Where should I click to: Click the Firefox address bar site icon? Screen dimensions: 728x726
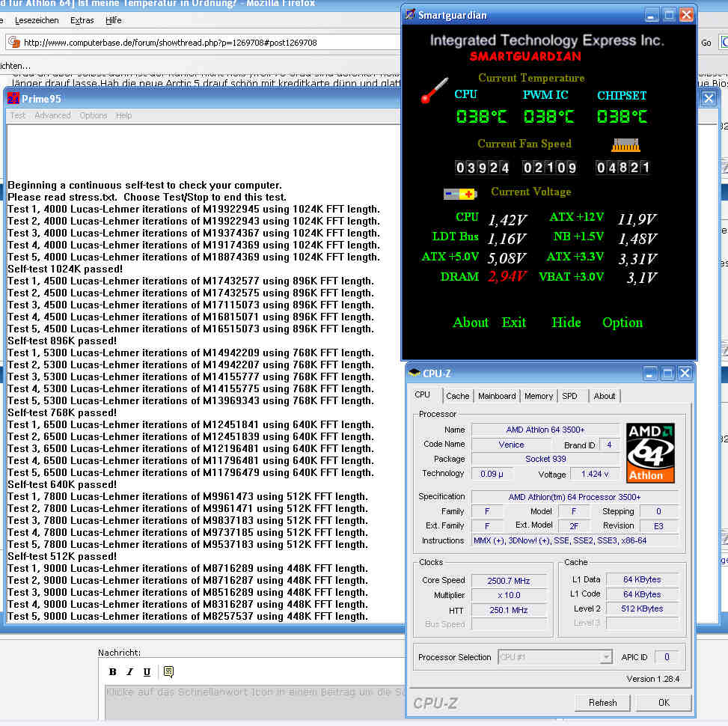[14, 42]
